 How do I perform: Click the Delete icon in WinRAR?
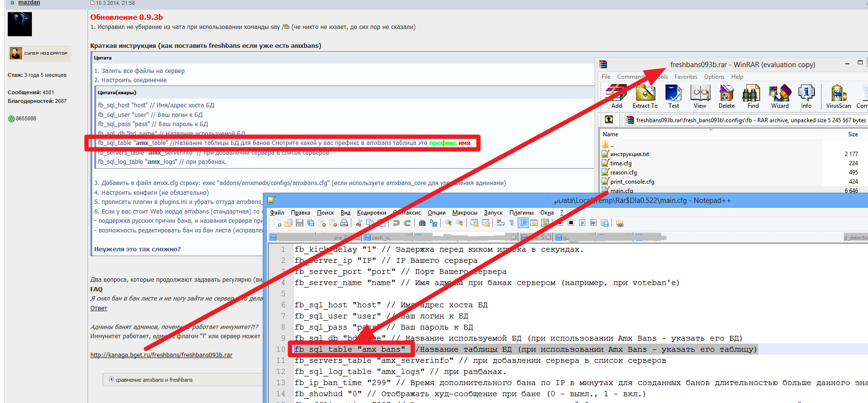[x=726, y=97]
